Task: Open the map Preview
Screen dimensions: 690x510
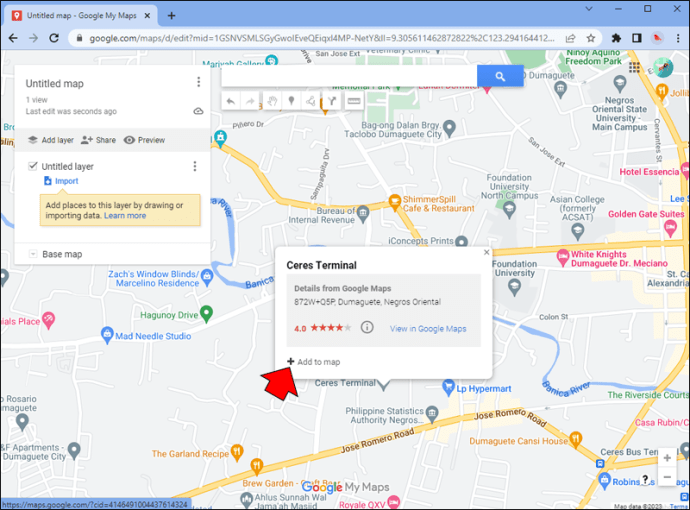Action: click(x=144, y=140)
